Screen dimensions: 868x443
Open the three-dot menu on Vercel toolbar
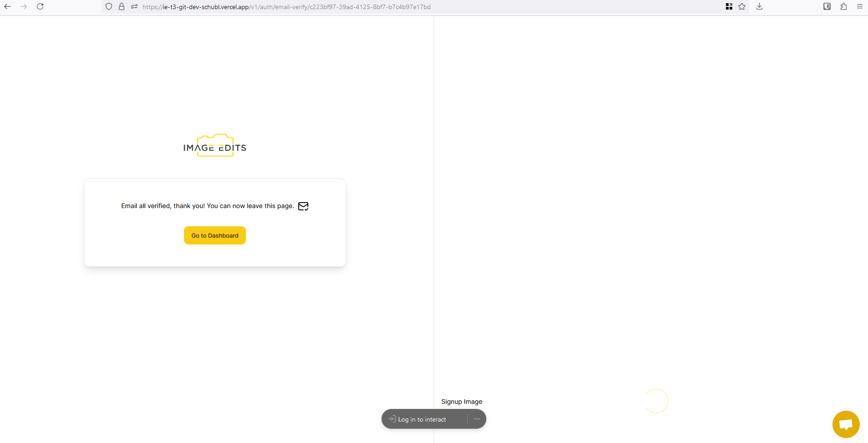pyautogui.click(x=477, y=419)
